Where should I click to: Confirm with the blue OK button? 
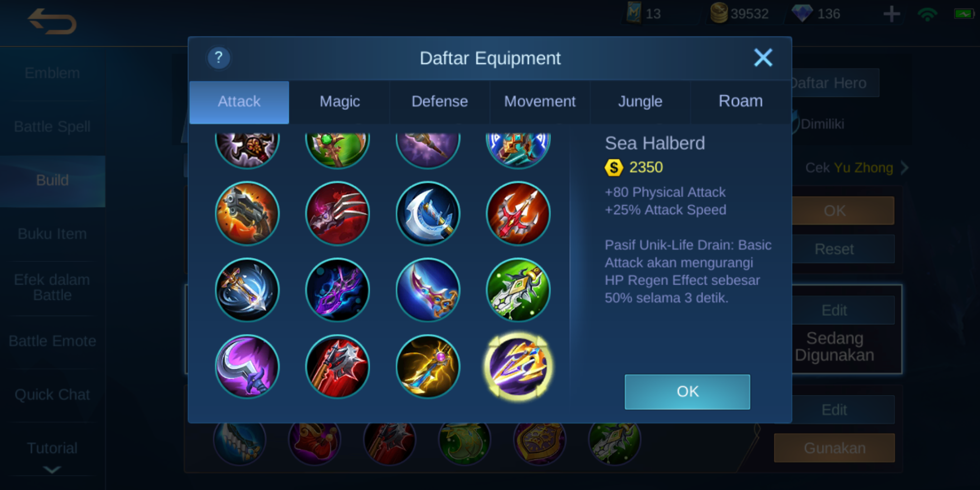[687, 392]
